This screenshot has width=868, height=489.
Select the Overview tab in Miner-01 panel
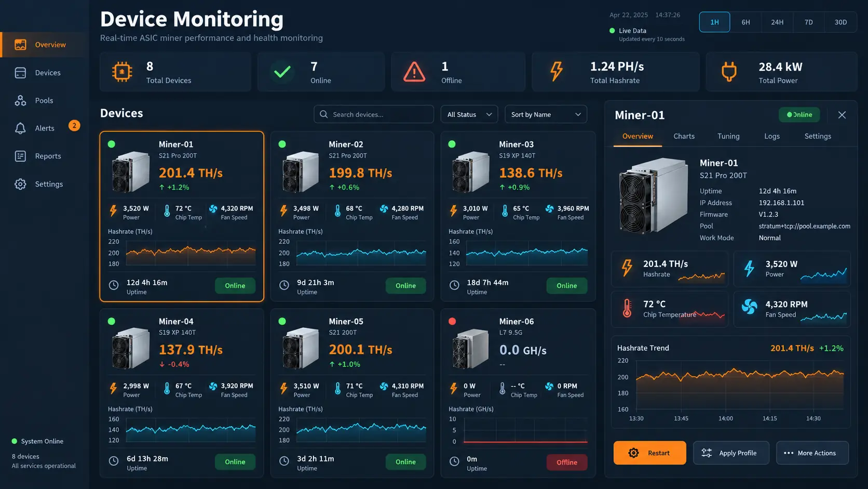point(638,136)
